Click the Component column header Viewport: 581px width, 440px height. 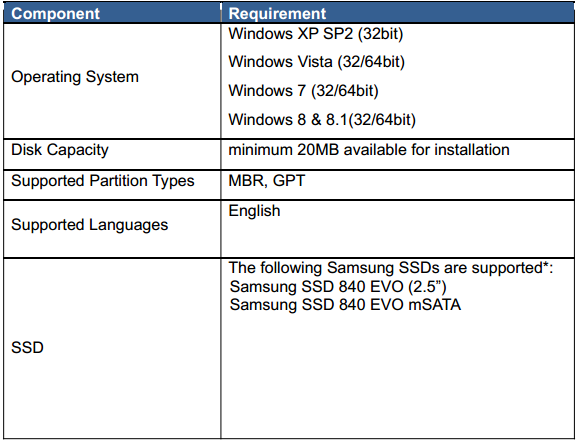tap(56, 14)
